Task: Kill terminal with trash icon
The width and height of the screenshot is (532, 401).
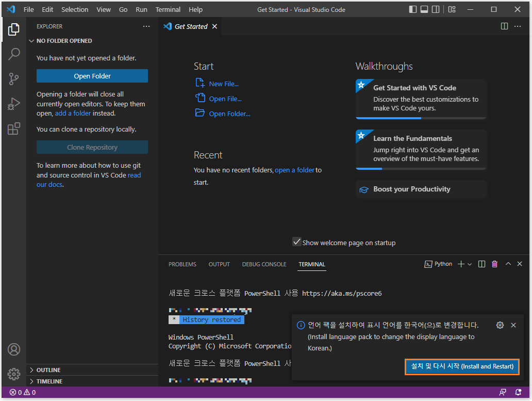Action: (x=495, y=264)
